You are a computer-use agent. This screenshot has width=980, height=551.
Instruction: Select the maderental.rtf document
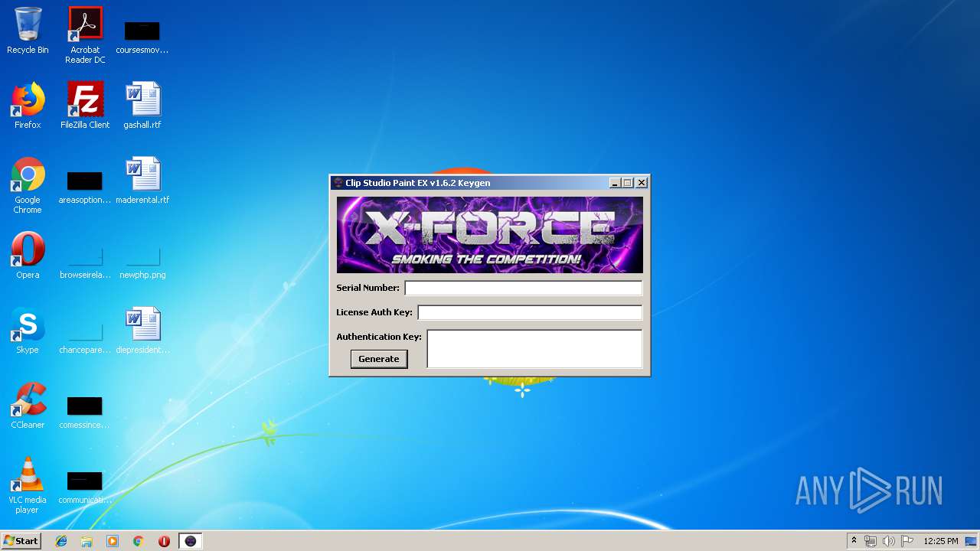tap(142, 181)
